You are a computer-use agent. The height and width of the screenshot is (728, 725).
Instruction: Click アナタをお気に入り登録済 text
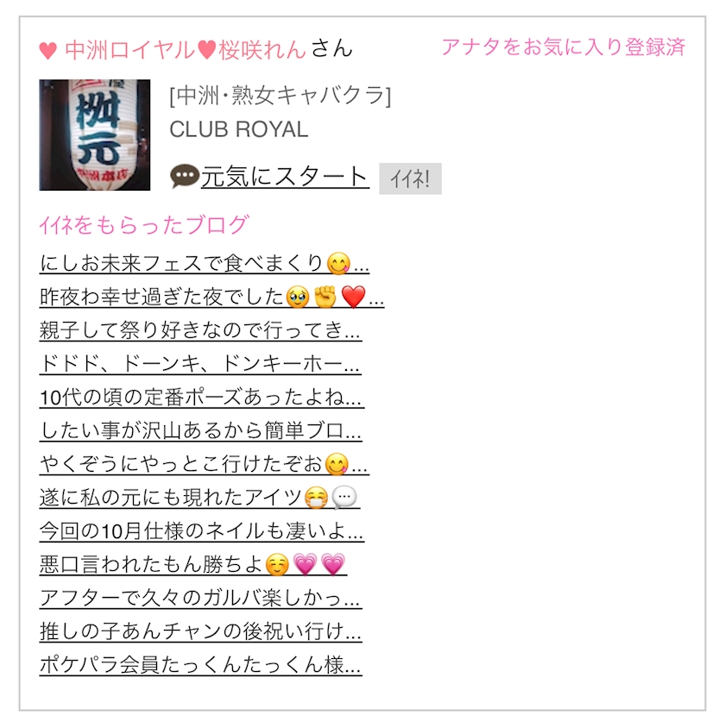[563, 47]
